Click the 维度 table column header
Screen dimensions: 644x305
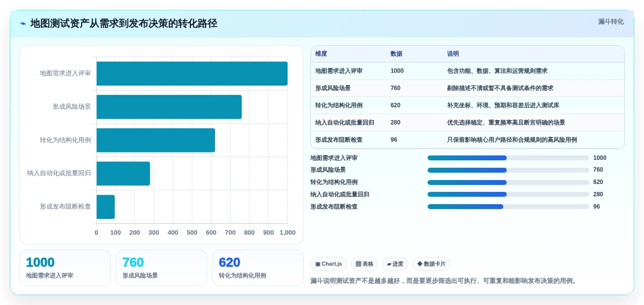tap(321, 54)
